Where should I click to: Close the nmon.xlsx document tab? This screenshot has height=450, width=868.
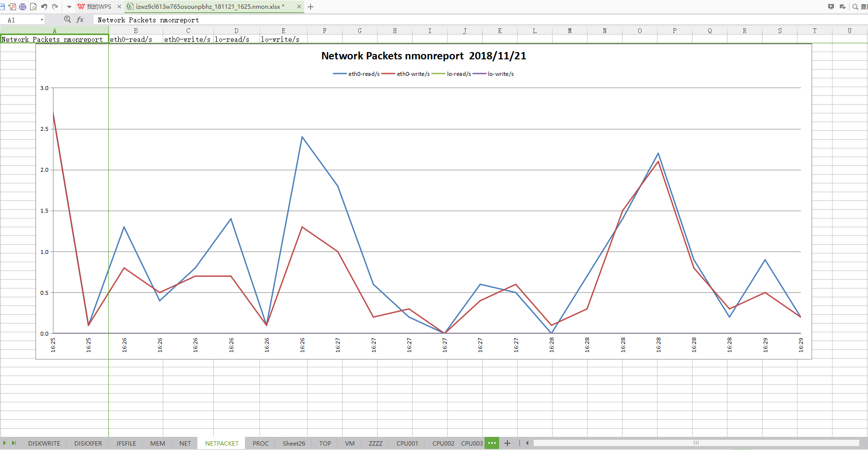[299, 7]
